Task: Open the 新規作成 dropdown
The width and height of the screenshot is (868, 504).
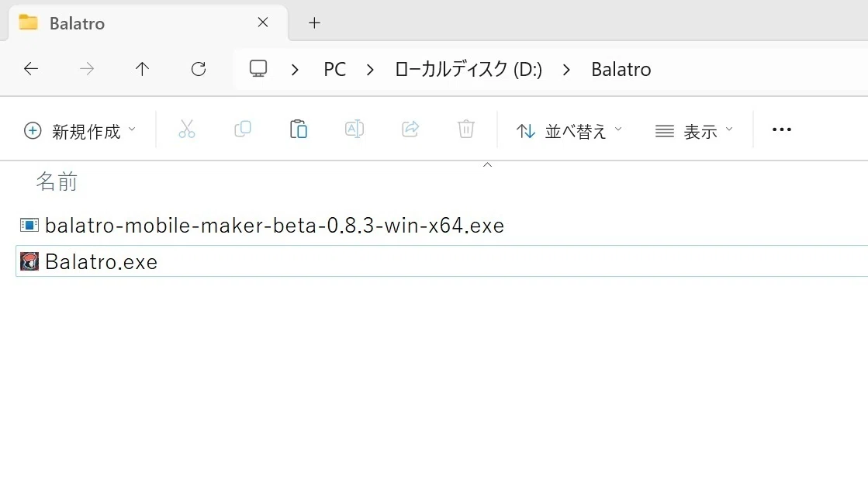Action: click(80, 131)
